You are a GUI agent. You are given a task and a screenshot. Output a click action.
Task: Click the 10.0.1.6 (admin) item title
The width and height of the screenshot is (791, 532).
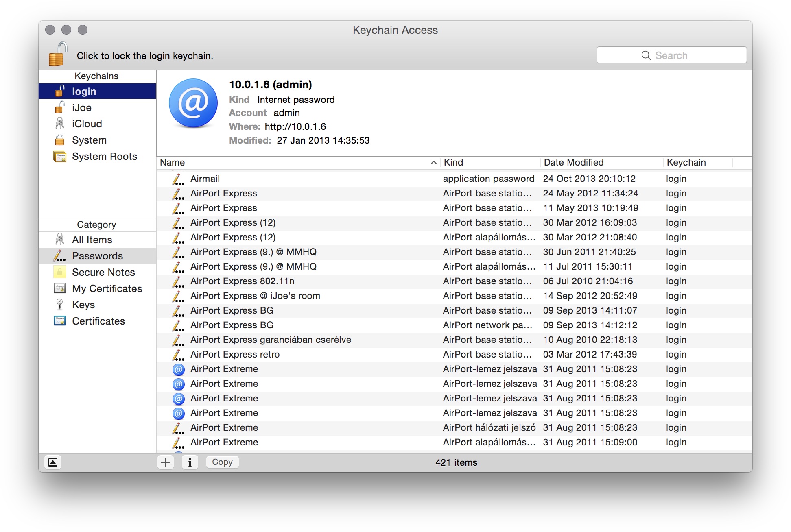coord(271,85)
